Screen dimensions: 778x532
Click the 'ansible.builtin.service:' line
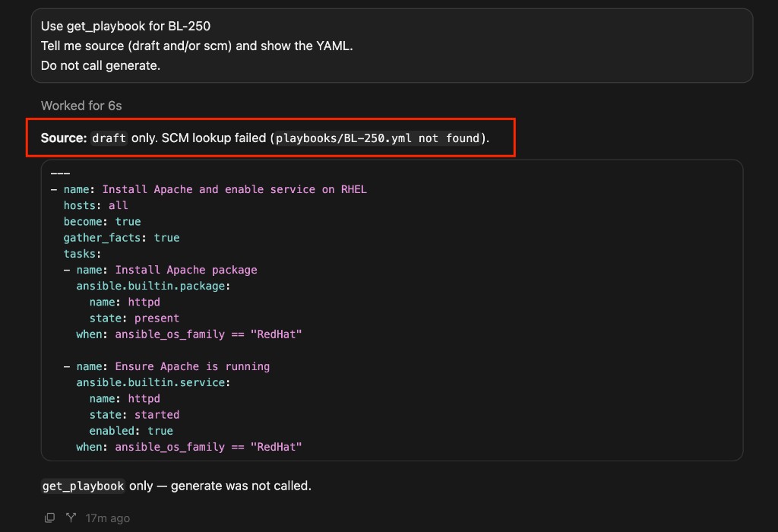(153, 382)
